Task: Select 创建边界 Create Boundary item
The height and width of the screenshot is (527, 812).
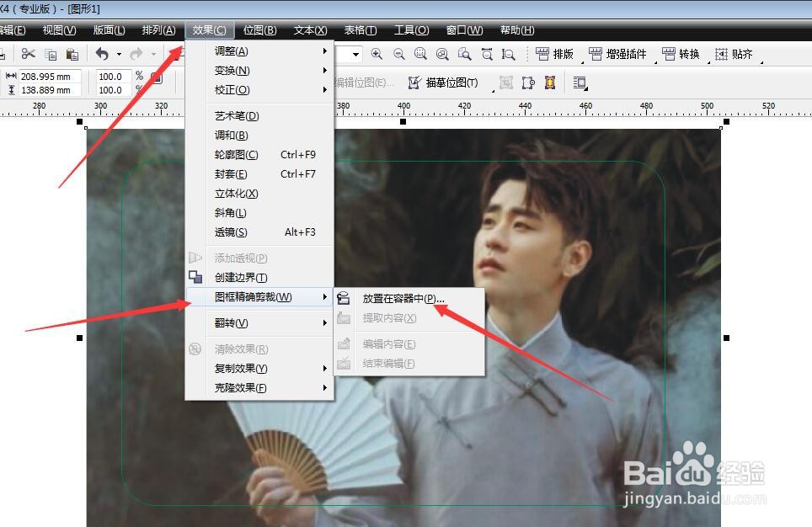Action: [x=259, y=278]
